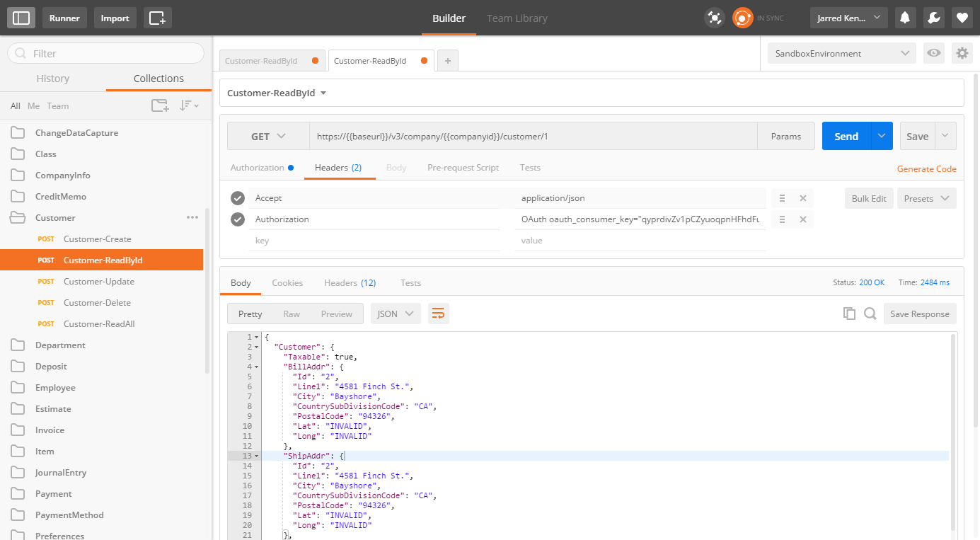Open the Pre-request Script tab
The width and height of the screenshot is (980, 540).
[x=463, y=168]
